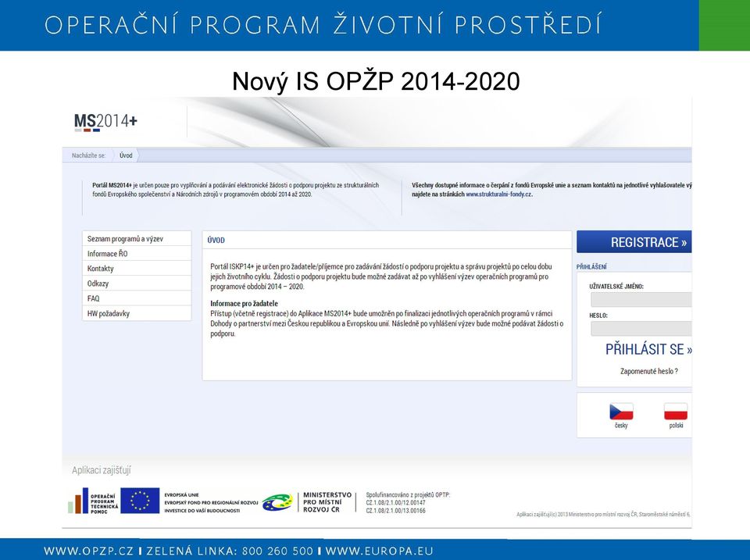Screen dimensions: 750x560
Task: Open the Zapomenuté heslo link
Action: [x=648, y=371]
